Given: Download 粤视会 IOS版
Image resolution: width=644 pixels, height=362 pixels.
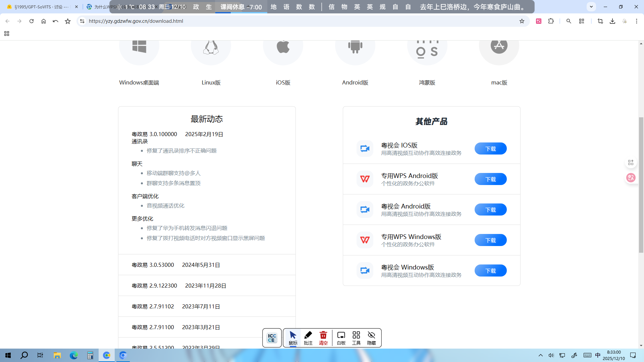Looking at the screenshot, I should [490, 148].
